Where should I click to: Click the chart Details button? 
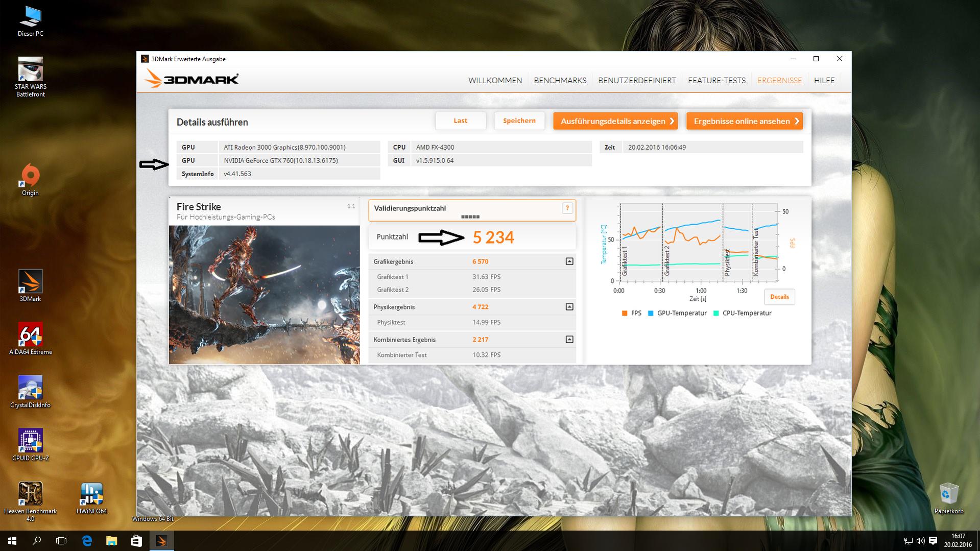click(x=779, y=297)
